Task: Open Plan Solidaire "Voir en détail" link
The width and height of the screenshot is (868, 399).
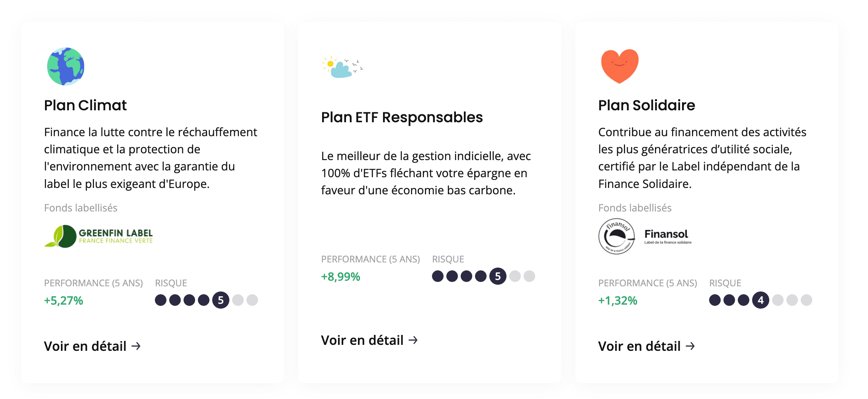Action: click(639, 346)
